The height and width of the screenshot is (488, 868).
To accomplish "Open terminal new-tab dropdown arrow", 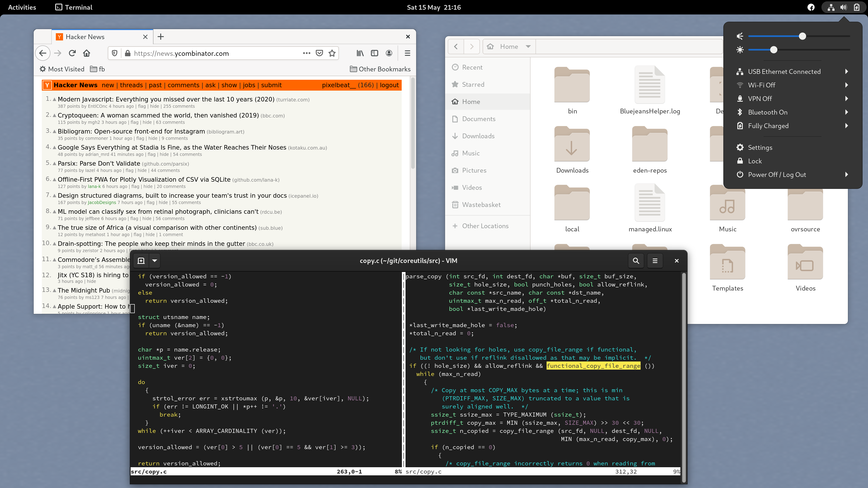I will (155, 261).
